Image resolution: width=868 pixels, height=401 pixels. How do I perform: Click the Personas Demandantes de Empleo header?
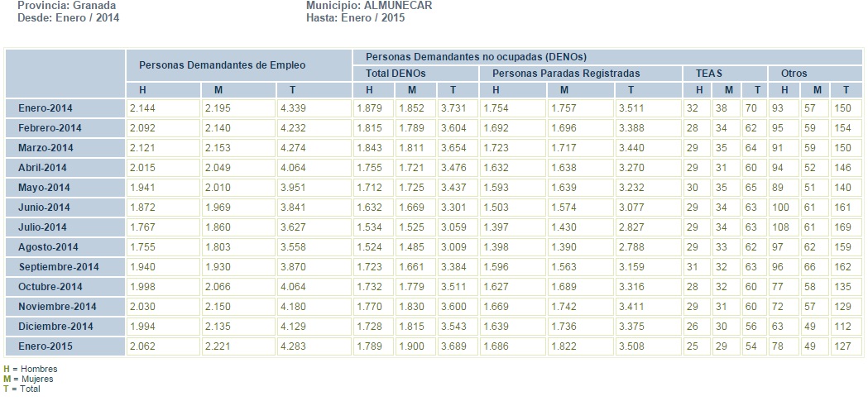222,64
